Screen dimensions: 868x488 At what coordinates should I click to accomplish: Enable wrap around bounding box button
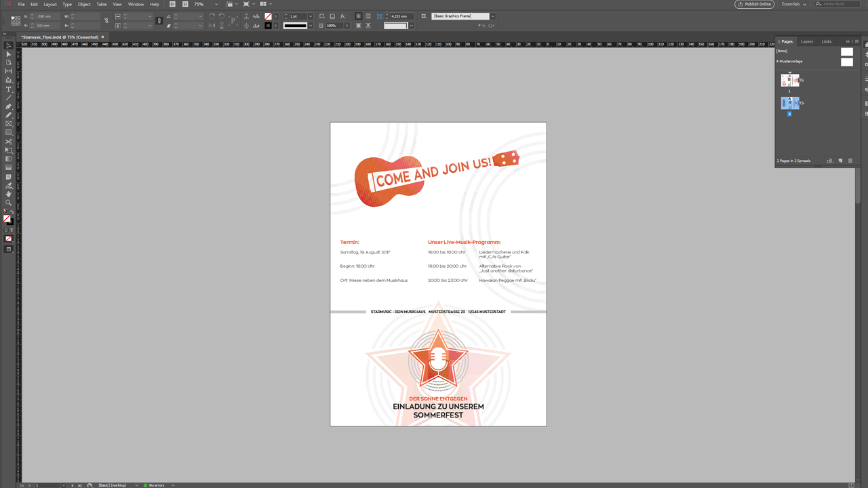[x=368, y=16]
